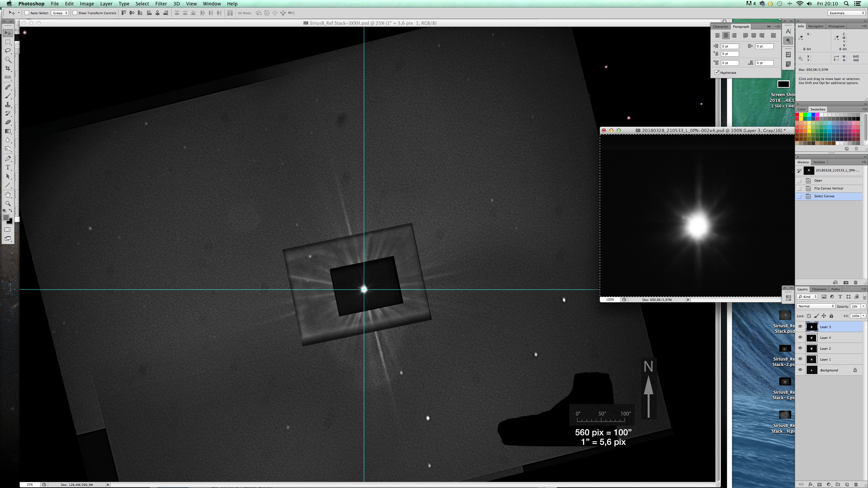The width and height of the screenshot is (868, 488).
Task: Click the lock transparent pixels icon
Action: pos(809,316)
